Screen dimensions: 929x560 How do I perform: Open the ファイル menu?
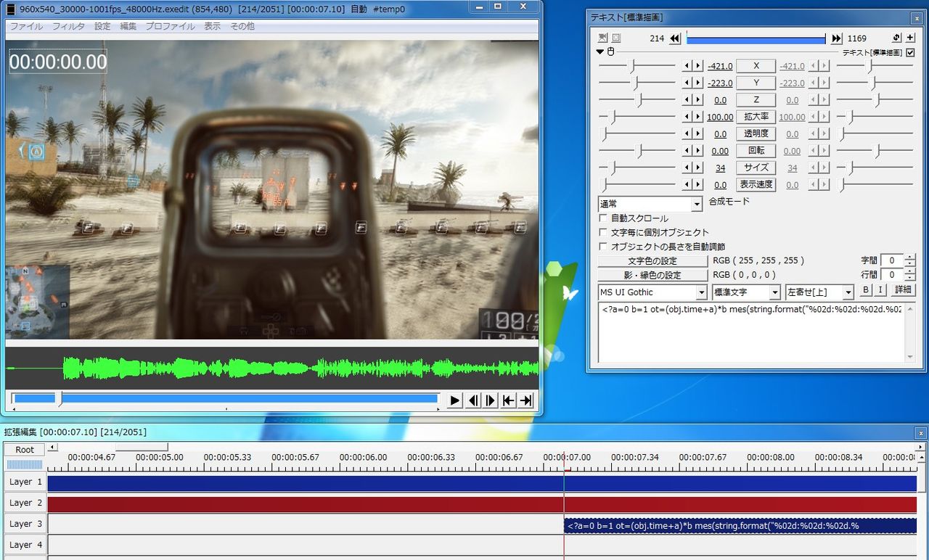[x=26, y=26]
